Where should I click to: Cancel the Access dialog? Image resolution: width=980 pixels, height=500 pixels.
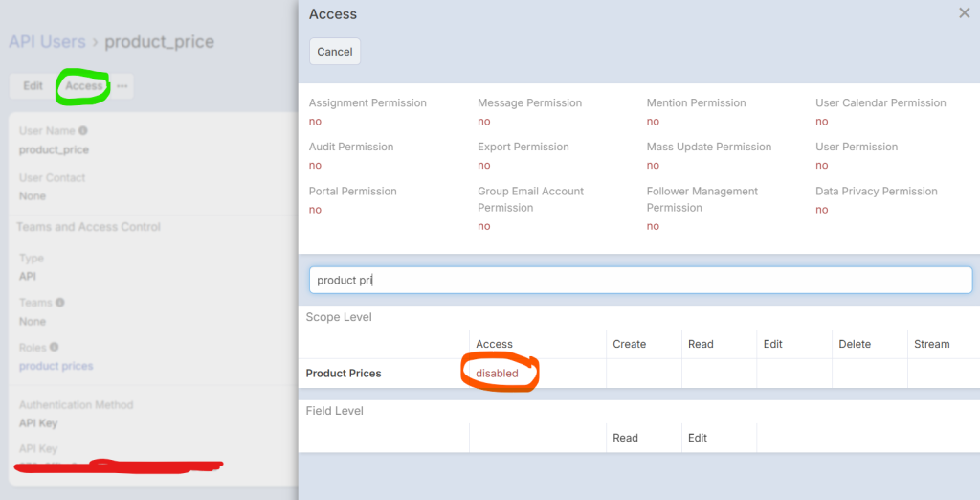tap(335, 52)
